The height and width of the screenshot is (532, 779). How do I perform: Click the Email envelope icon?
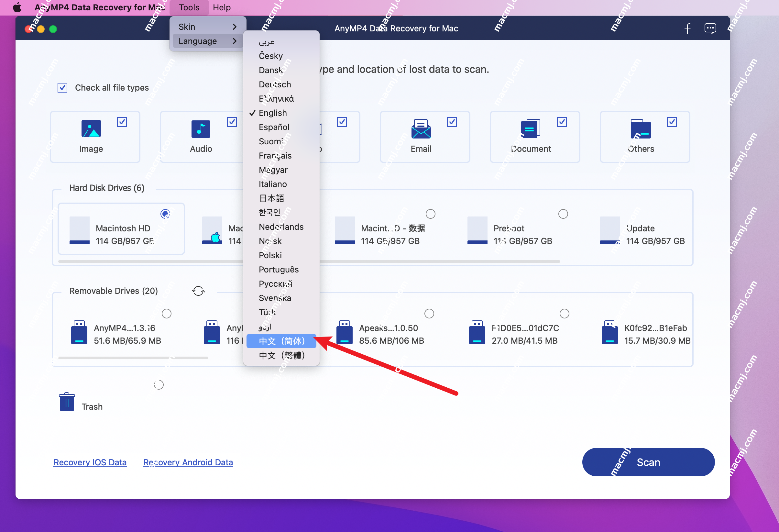point(421,129)
